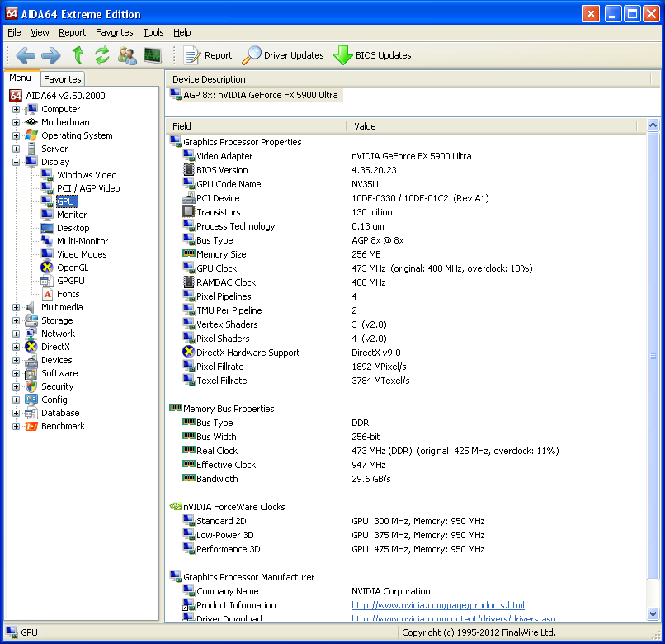Select PCI / AGP Video item
Viewport: 665px width, 644px height.
[x=88, y=188]
